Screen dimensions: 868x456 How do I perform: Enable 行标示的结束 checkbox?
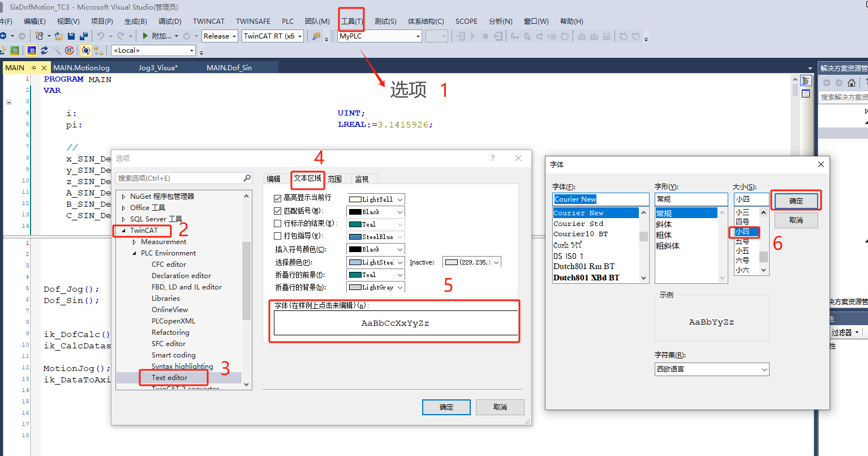[x=277, y=223]
